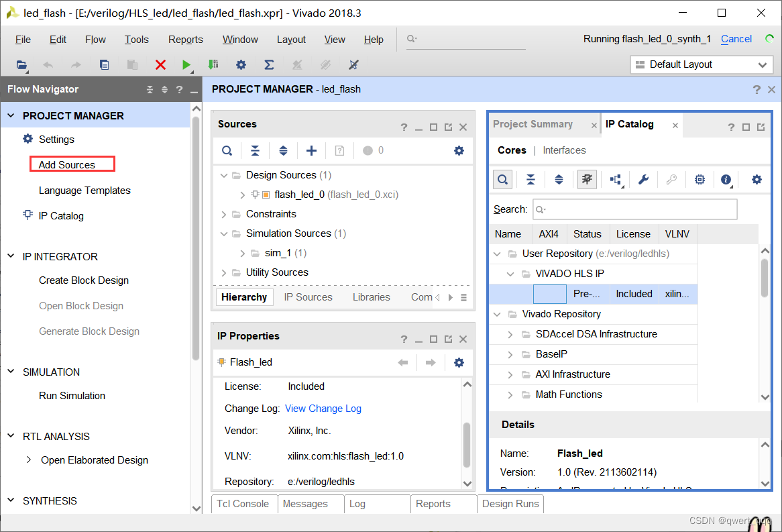Collapse SIMULATION section
This screenshot has width=782, height=532.
click(x=11, y=372)
